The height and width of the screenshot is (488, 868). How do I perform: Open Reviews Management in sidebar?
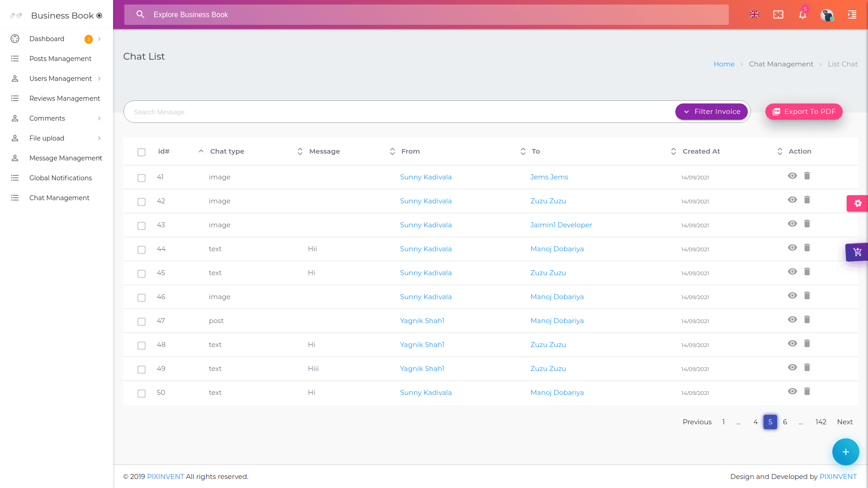[64, 99]
